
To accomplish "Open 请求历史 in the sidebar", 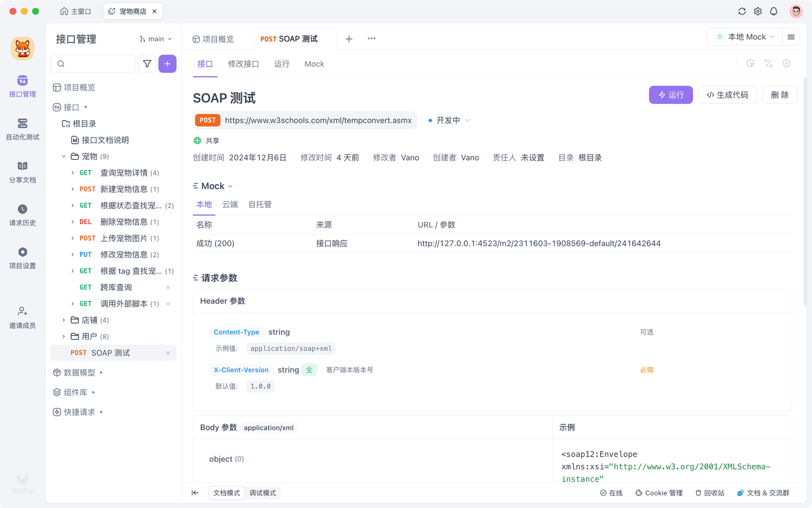I will coord(22,215).
